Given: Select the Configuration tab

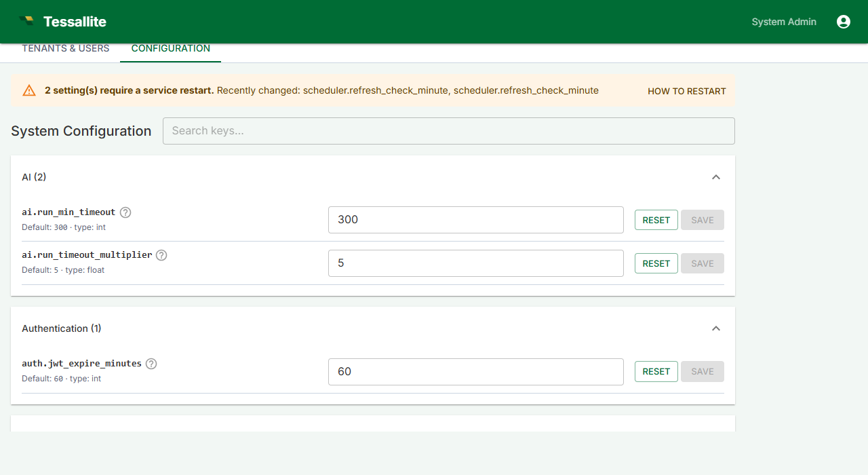Looking at the screenshot, I should (171, 49).
